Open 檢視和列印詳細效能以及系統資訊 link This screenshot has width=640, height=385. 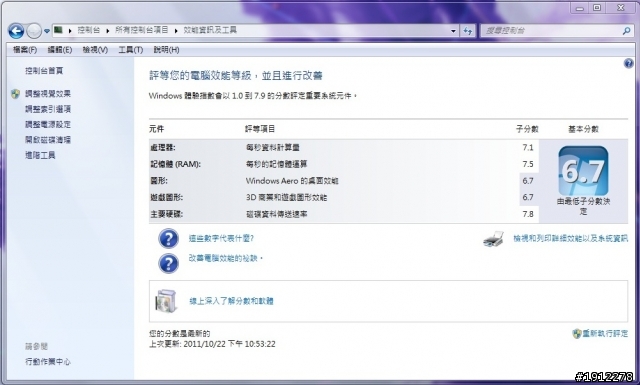[x=570, y=238]
